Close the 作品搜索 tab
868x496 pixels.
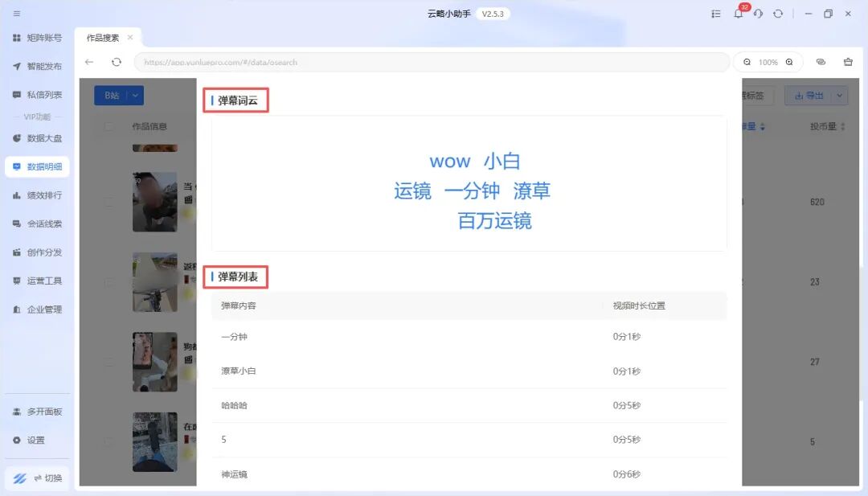130,38
